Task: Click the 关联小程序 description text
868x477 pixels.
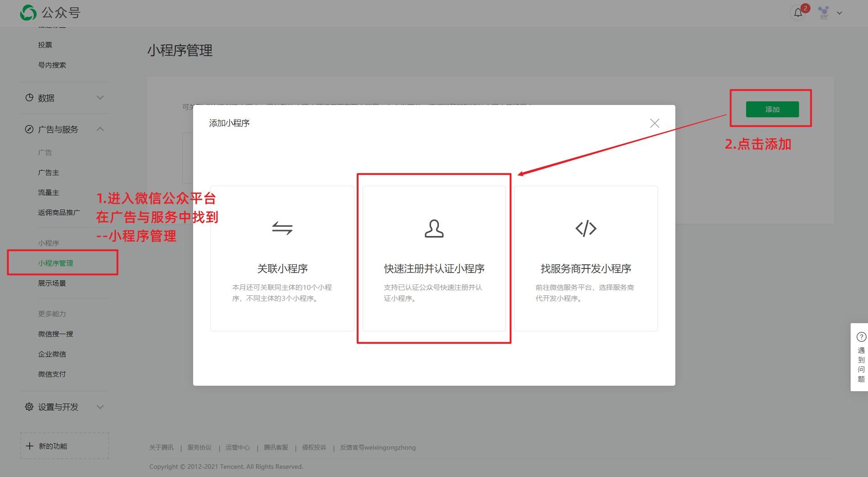Action: (x=282, y=293)
